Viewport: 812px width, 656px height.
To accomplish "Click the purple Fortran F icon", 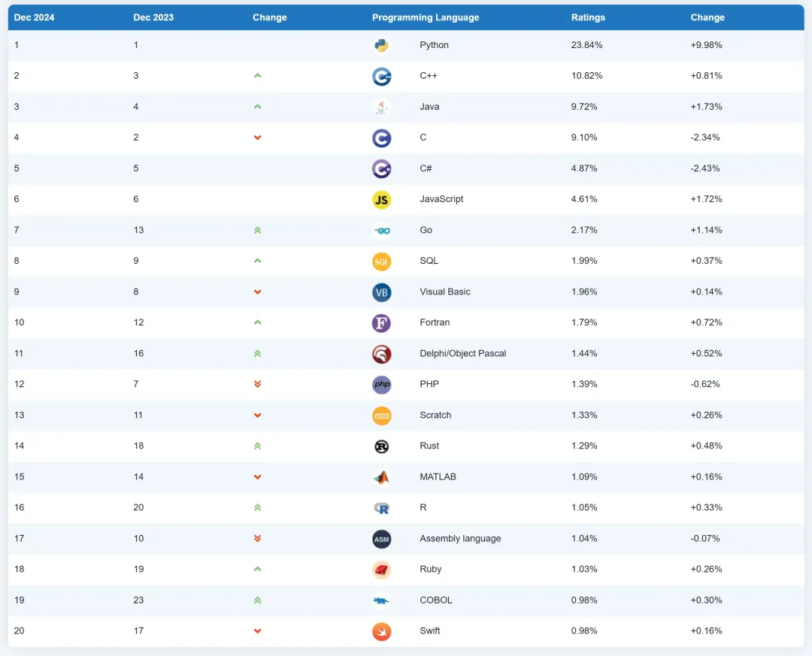I will coord(381,322).
